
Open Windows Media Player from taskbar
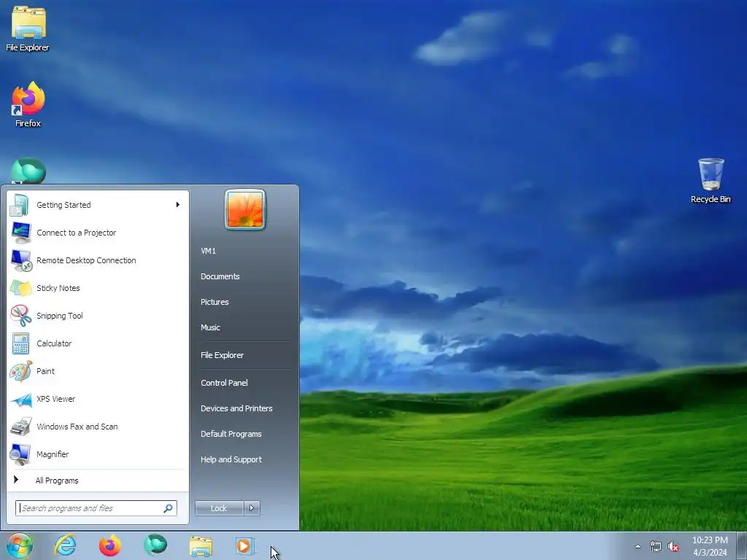(x=245, y=545)
